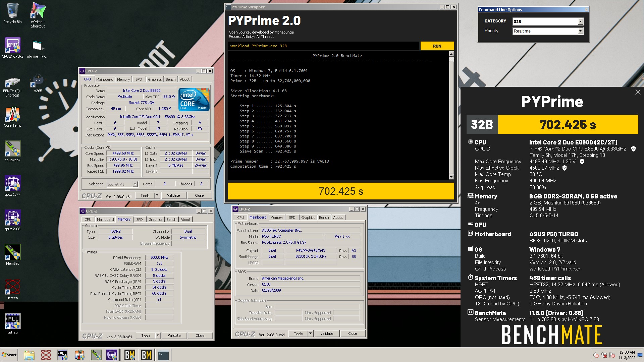Viewport: 644px width, 362px height.
Task: Switch to second BenchMate taskbar icon
Action: (x=147, y=355)
